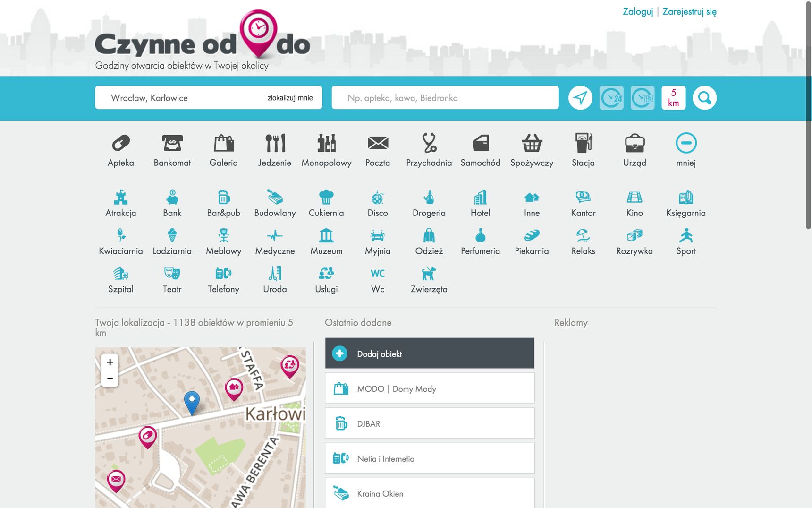Open the Kraina Okien entry
Viewport: 812px width, 508px height.
[430, 493]
